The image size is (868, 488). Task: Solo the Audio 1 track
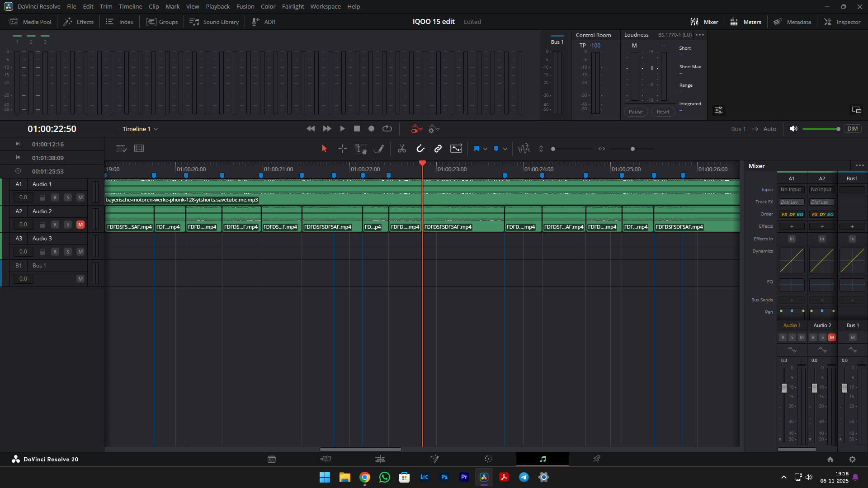[68, 197]
